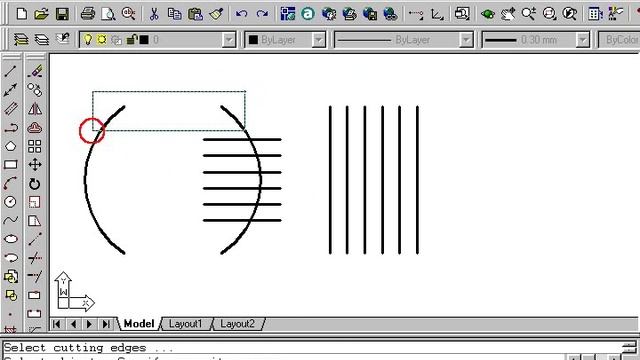The width and height of the screenshot is (640, 360).
Task: Select the Trim modify tool
Action: 35,258
